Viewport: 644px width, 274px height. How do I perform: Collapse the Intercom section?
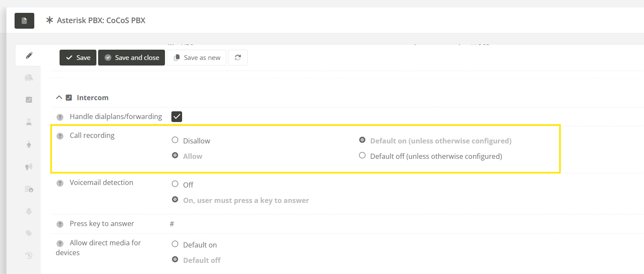pos(59,98)
